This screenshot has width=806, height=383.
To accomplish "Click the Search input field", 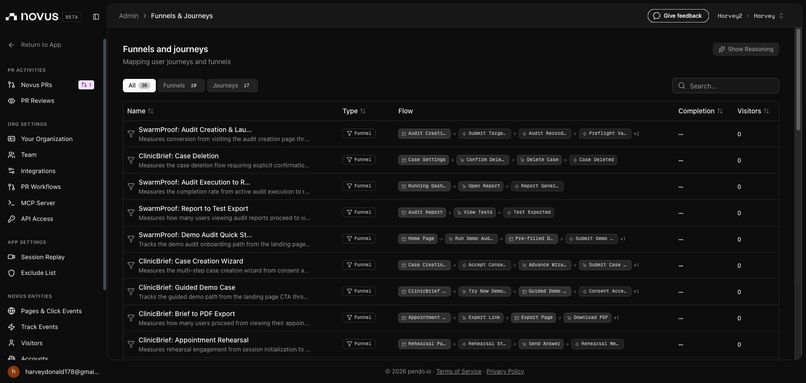I will click(725, 86).
